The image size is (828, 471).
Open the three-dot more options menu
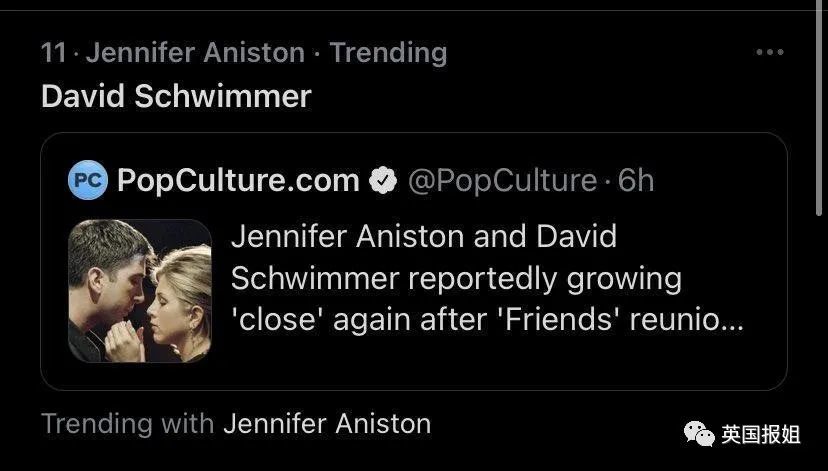click(769, 52)
